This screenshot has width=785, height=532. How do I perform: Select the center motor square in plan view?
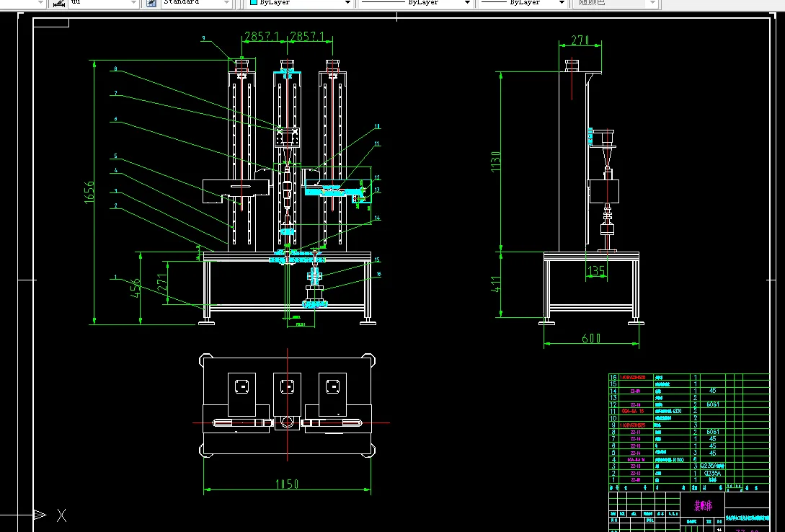(x=287, y=386)
